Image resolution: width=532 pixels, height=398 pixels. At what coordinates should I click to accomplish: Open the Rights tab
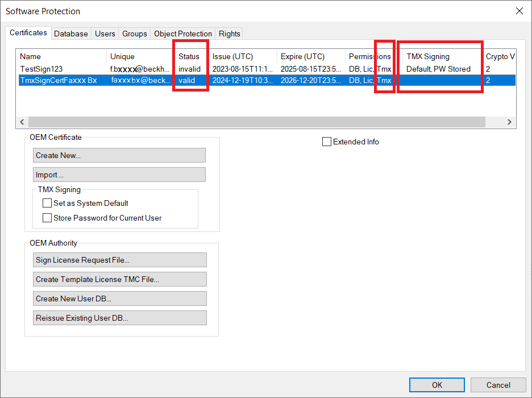230,34
